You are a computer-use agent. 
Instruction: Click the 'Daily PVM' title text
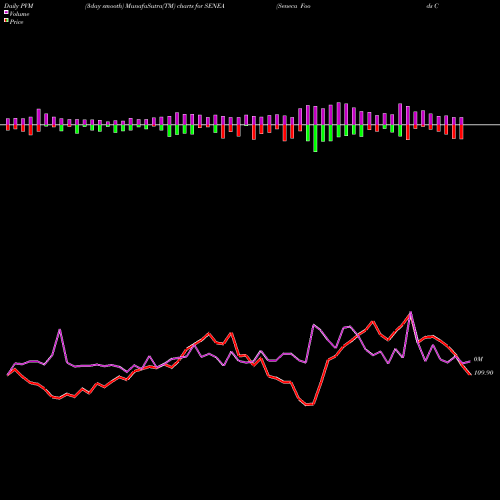coord(18,6)
